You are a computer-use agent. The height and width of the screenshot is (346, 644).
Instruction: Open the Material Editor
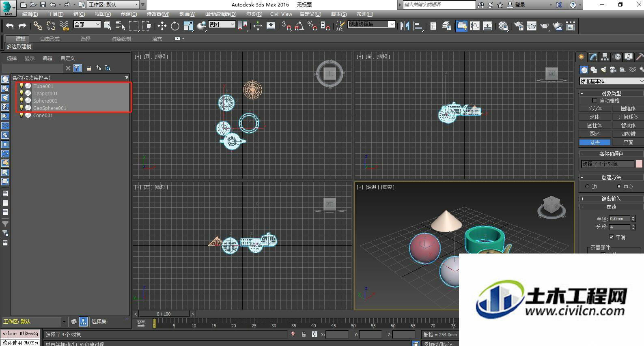pos(503,26)
